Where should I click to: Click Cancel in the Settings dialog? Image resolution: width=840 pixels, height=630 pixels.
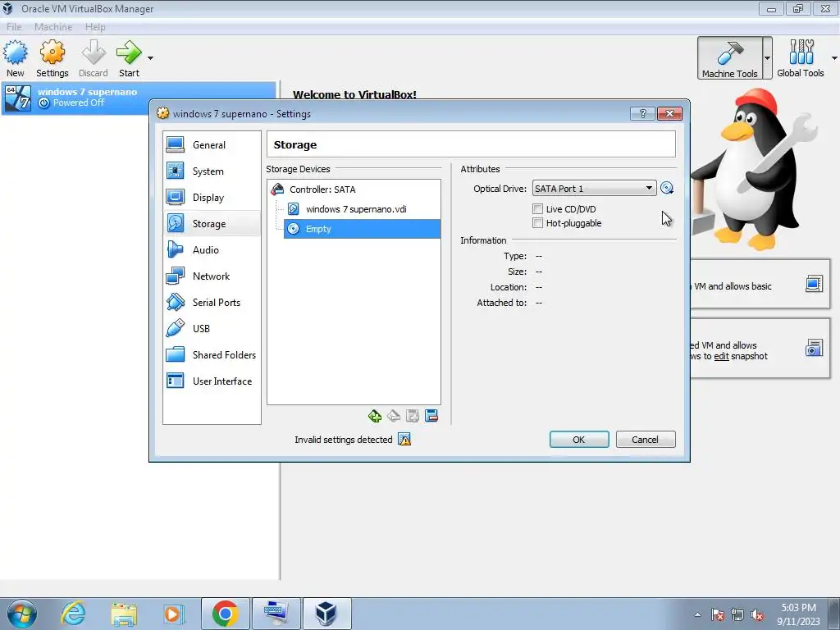tap(645, 440)
